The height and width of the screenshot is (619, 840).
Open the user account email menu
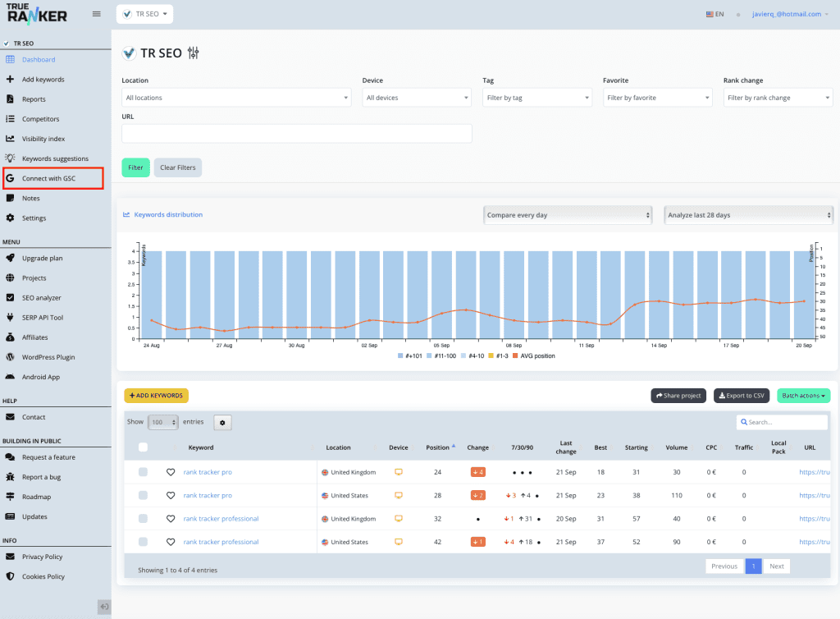pyautogui.click(x=790, y=15)
